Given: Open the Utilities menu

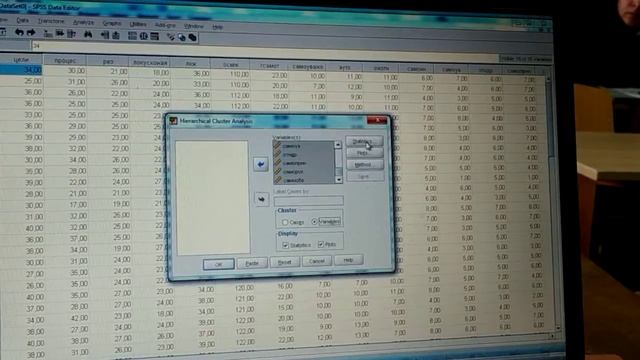Looking at the screenshot, I should coord(138,24).
